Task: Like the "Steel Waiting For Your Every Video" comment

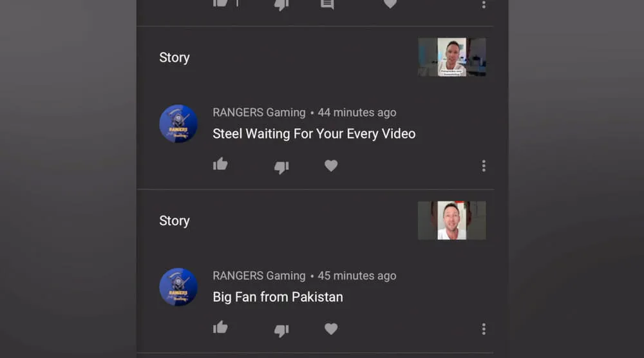Action: 220,165
